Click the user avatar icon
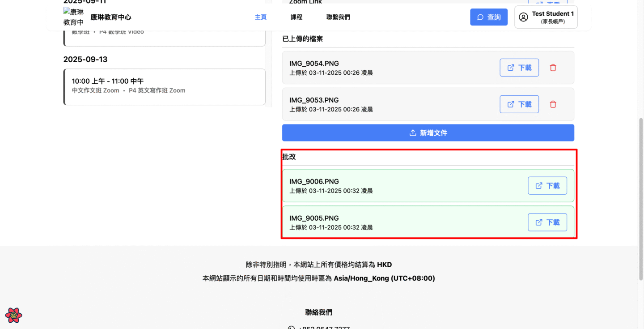 [x=523, y=17]
